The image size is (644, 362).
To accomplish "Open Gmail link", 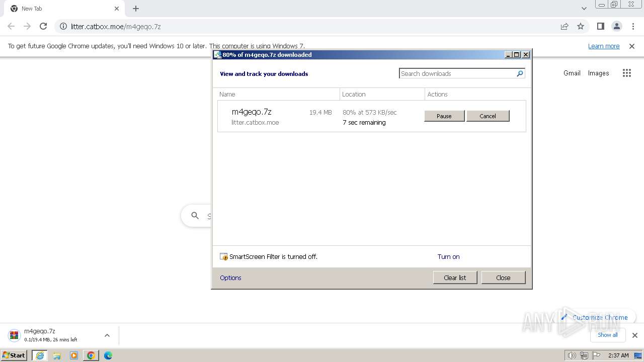I will tap(572, 73).
